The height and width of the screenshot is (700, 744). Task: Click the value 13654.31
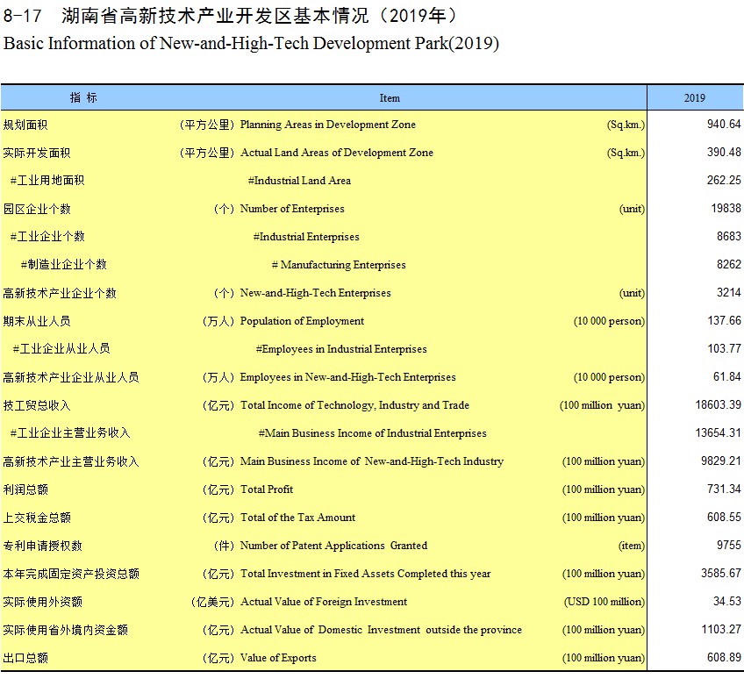pyautogui.click(x=718, y=432)
